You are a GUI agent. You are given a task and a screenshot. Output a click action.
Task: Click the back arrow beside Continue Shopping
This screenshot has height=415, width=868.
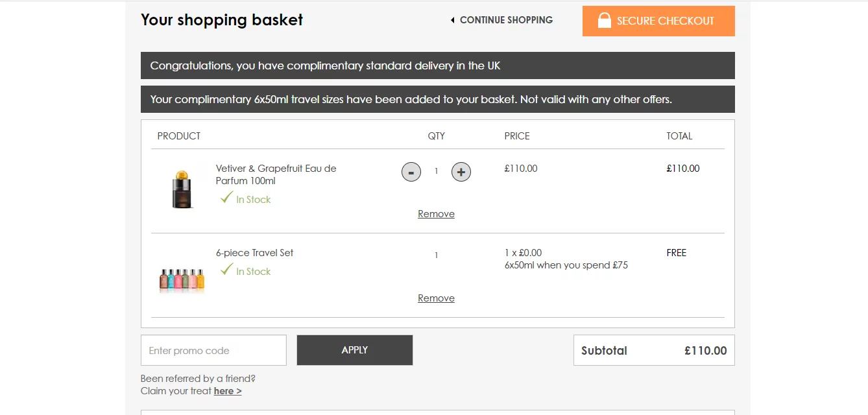point(452,20)
